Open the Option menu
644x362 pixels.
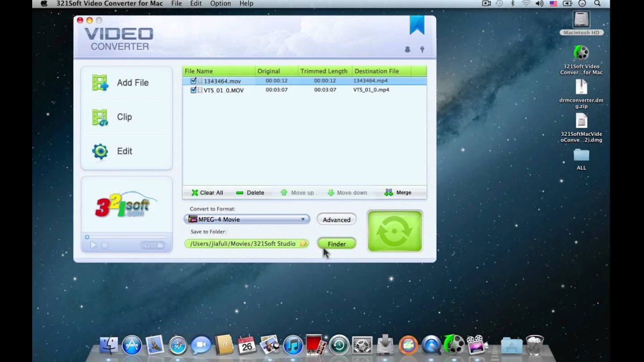pyautogui.click(x=220, y=4)
